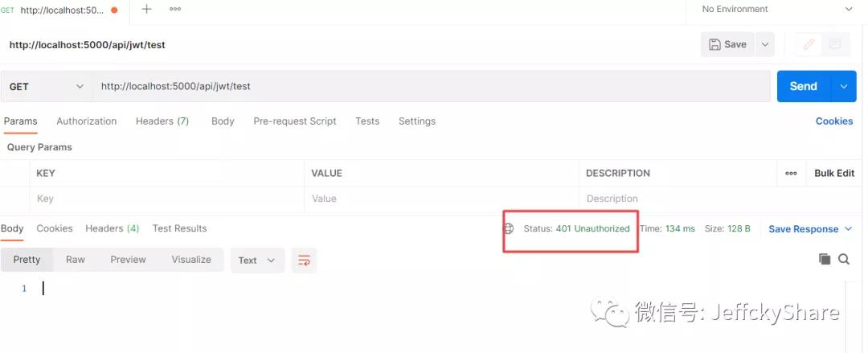Expand the Save button dropdown arrow
Viewport: 868px width, 353px height.
click(764, 44)
